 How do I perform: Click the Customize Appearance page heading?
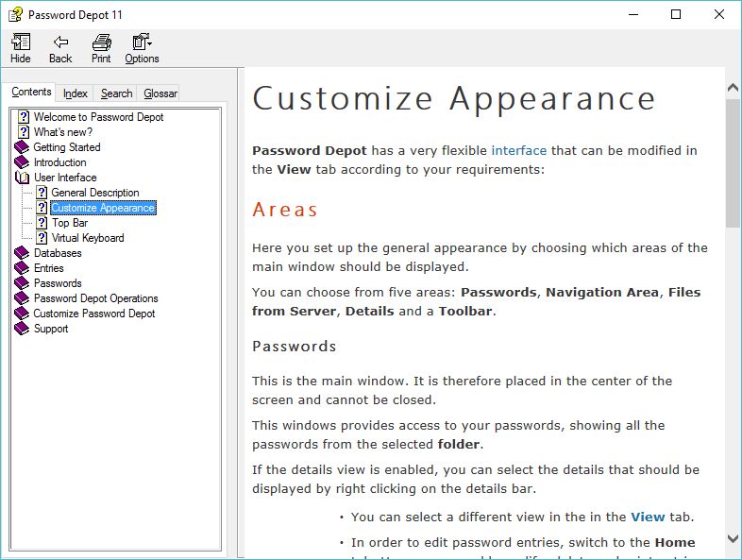(453, 99)
